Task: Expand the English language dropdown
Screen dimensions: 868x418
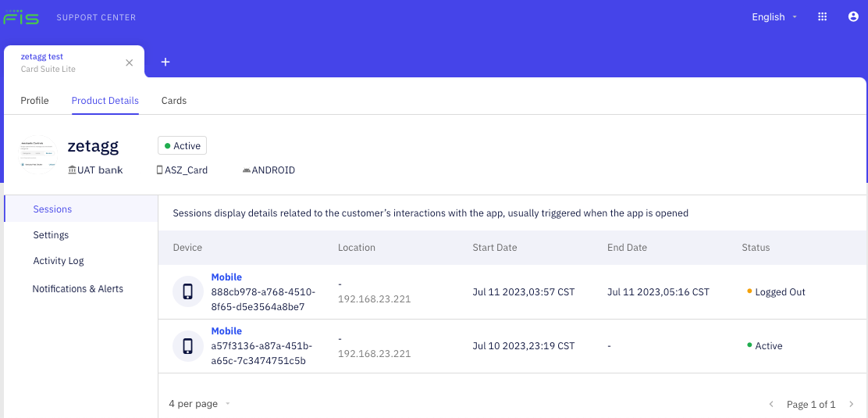Action: [x=774, y=17]
